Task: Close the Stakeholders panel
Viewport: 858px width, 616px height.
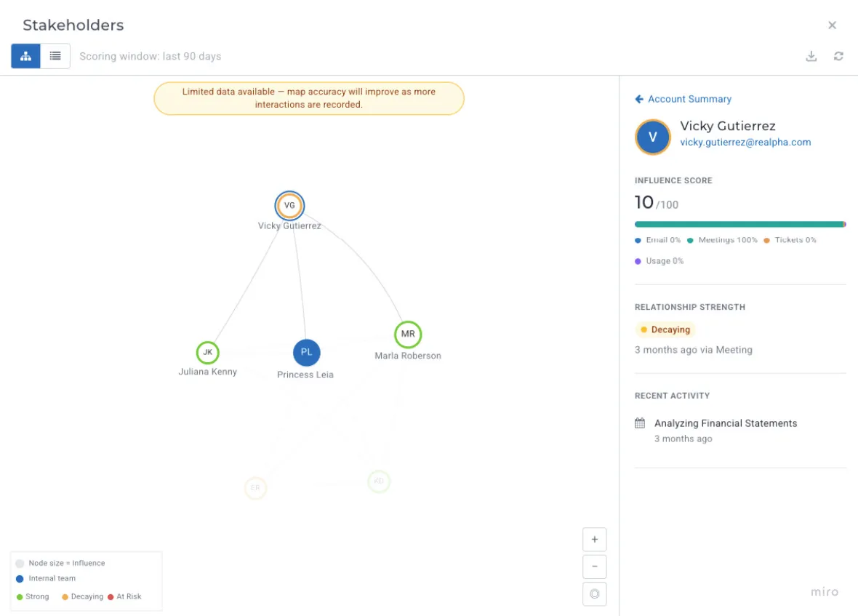Action: [x=832, y=25]
